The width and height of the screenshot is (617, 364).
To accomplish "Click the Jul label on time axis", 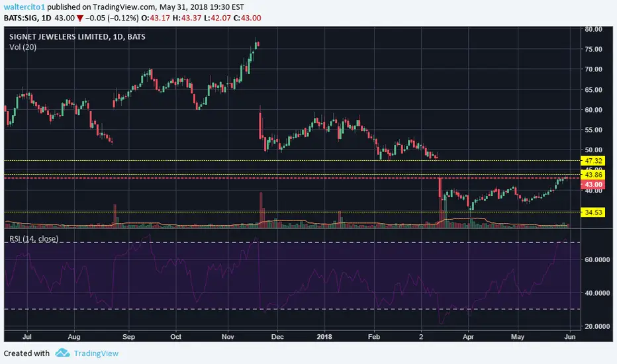I will (26, 337).
